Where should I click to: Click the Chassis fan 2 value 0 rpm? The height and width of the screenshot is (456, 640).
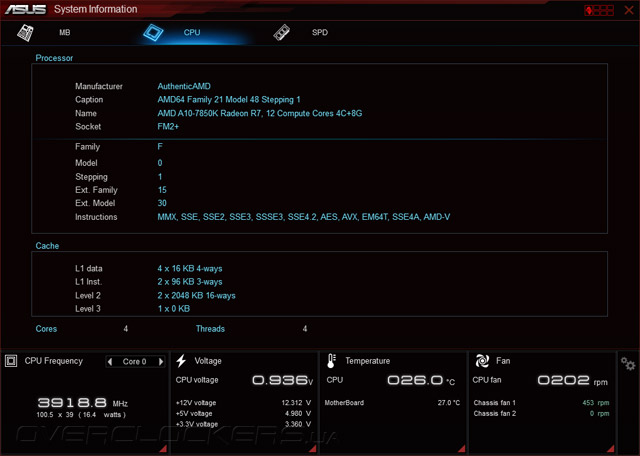(x=599, y=414)
